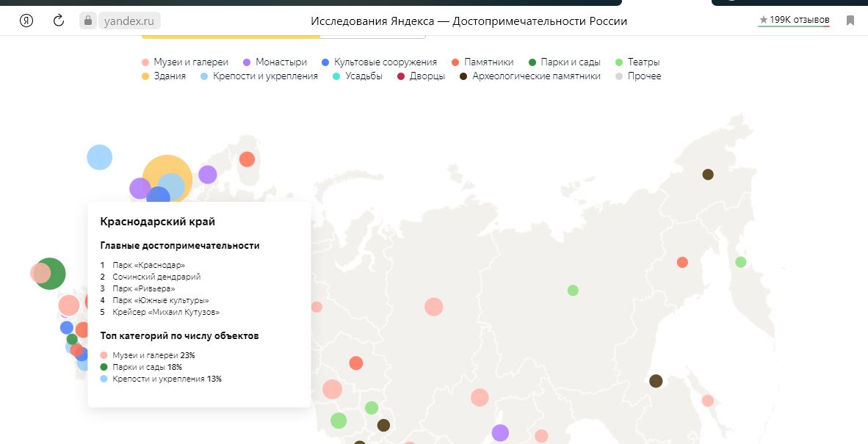Toggle Монастыри legend category
This screenshot has width=868, height=444.
point(275,62)
